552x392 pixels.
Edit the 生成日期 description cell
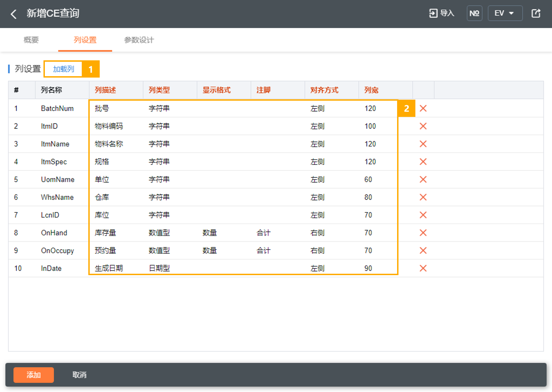click(116, 268)
